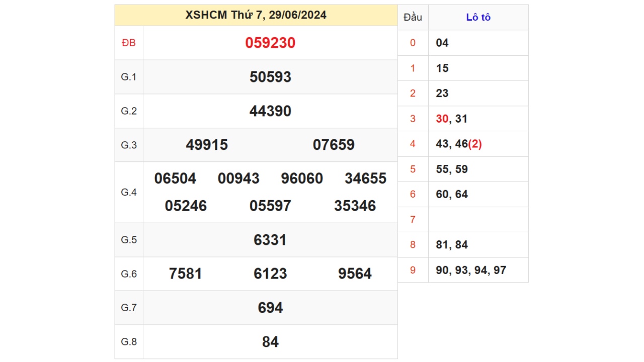Select fourth prize number 35346

355,206
